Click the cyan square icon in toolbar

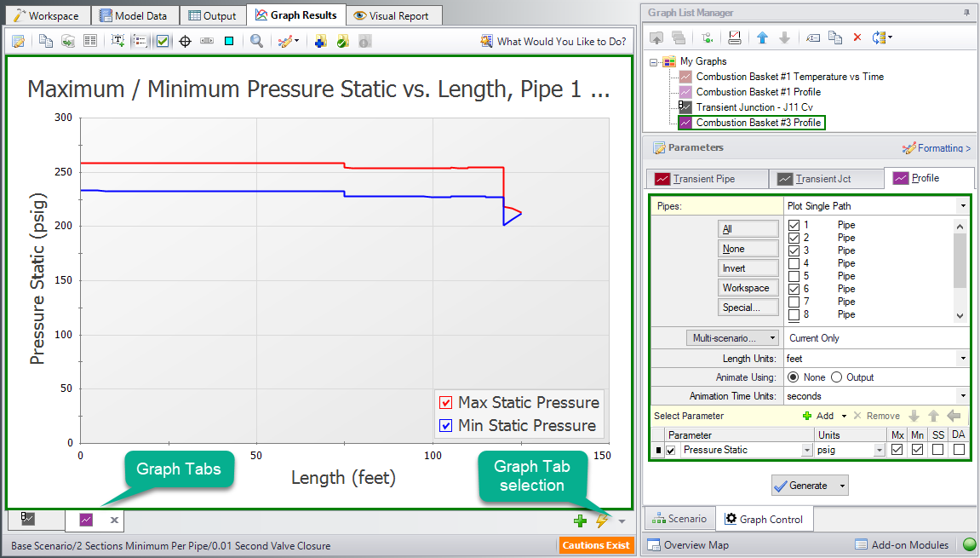click(229, 41)
